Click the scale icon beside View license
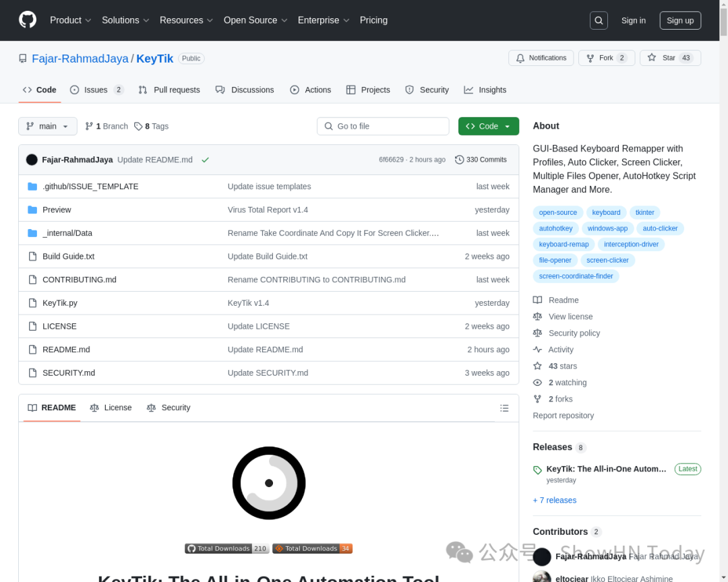728x582 pixels. point(537,316)
